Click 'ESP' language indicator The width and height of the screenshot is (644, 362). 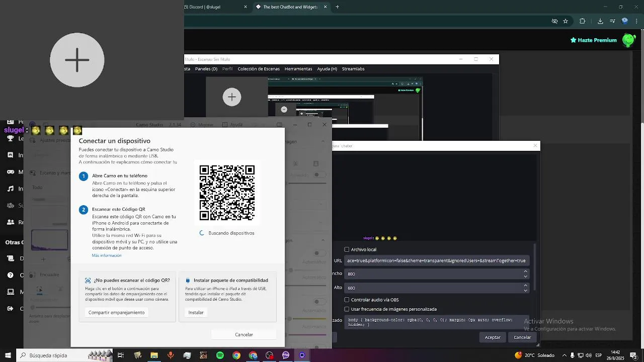pos(599,355)
